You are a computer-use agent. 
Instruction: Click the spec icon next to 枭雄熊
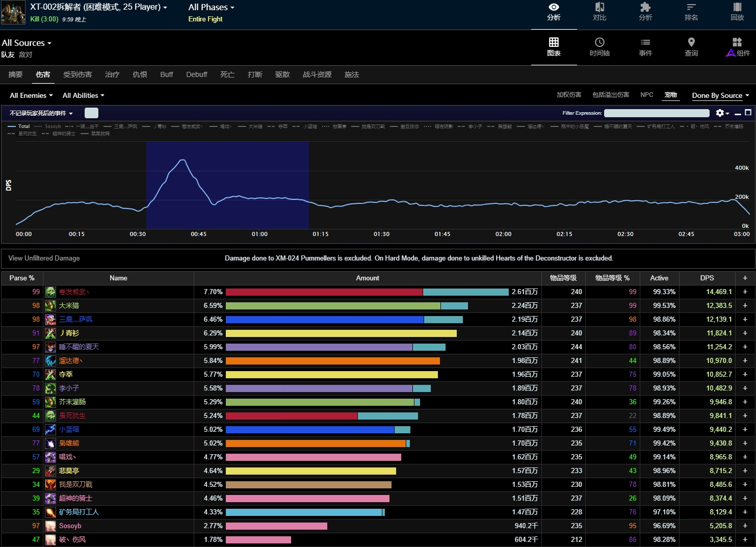(x=50, y=443)
